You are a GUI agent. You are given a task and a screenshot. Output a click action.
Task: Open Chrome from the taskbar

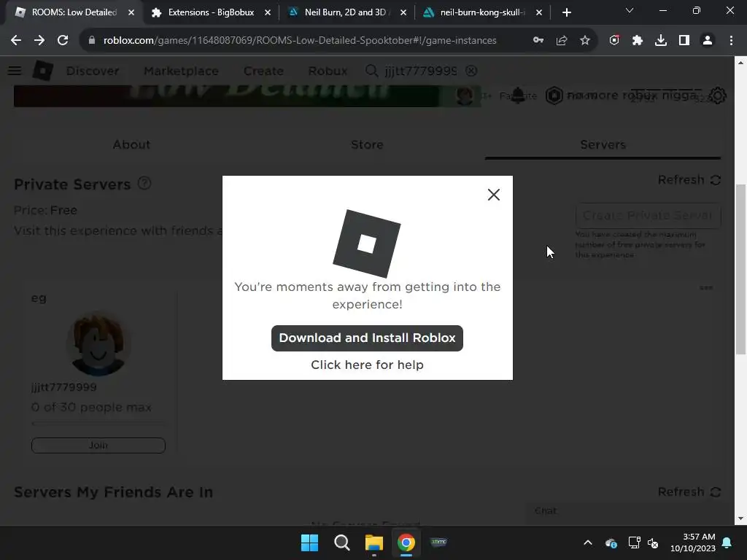pos(406,542)
